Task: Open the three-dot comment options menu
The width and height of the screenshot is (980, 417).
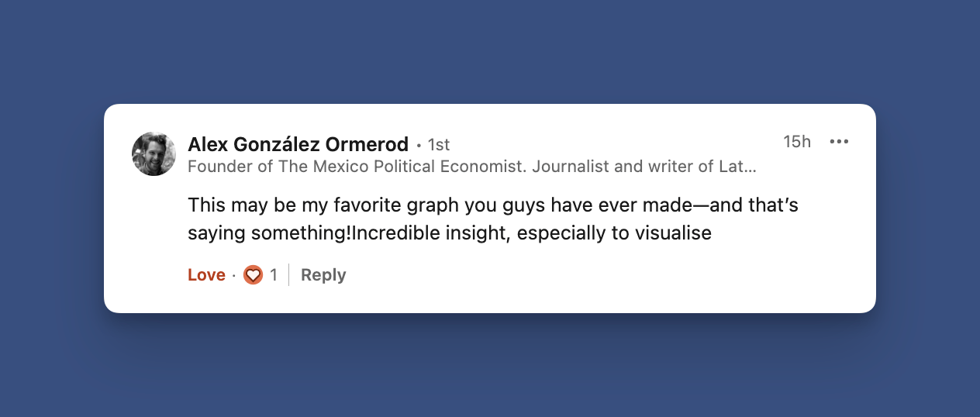Action: 839,142
